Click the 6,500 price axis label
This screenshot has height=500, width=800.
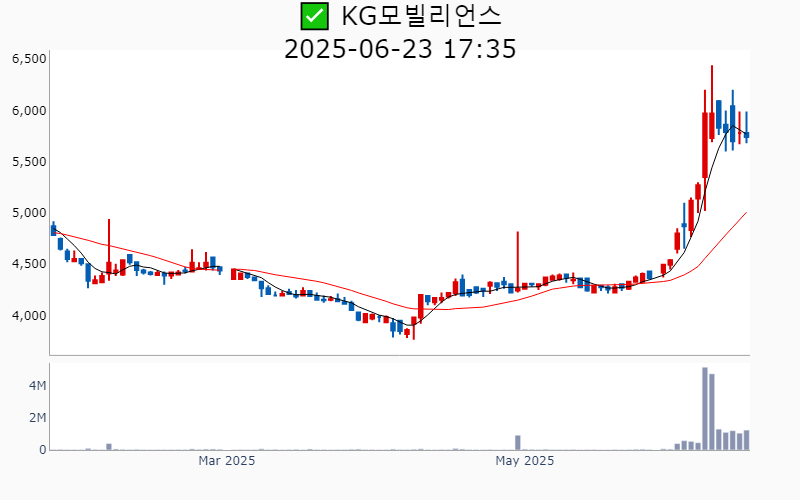(29, 59)
